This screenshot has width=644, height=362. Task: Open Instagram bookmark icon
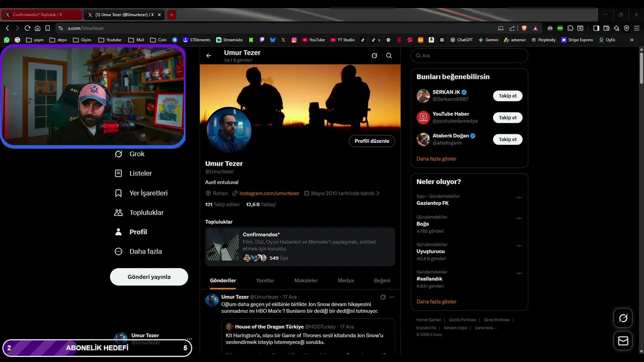294,40
